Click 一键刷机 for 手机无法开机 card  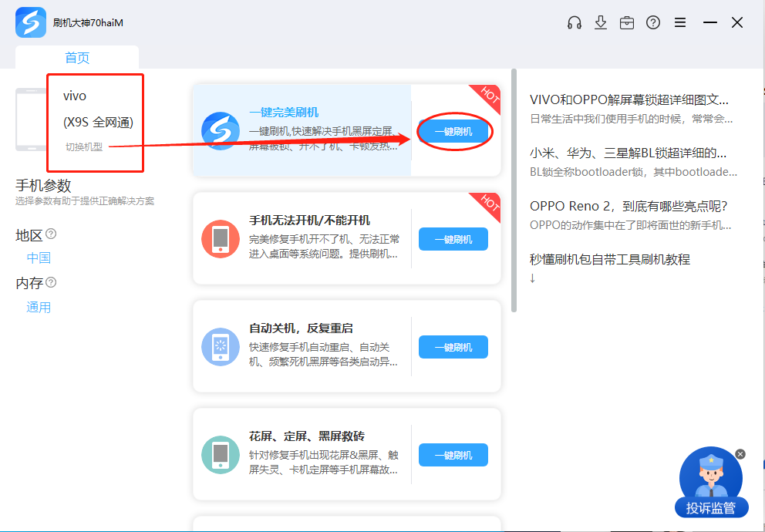coord(453,239)
